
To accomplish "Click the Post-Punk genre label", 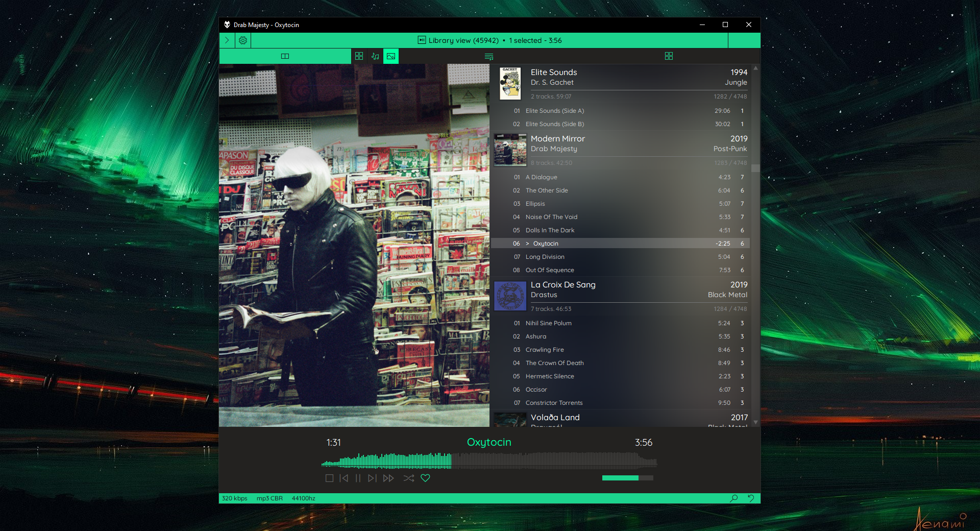I will (730, 149).
